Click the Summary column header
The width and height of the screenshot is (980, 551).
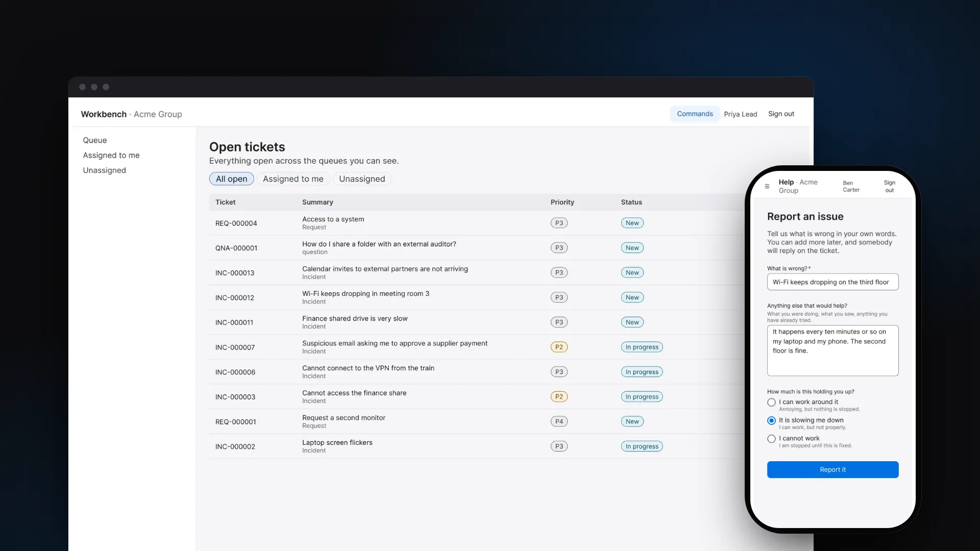click(317, 203)
